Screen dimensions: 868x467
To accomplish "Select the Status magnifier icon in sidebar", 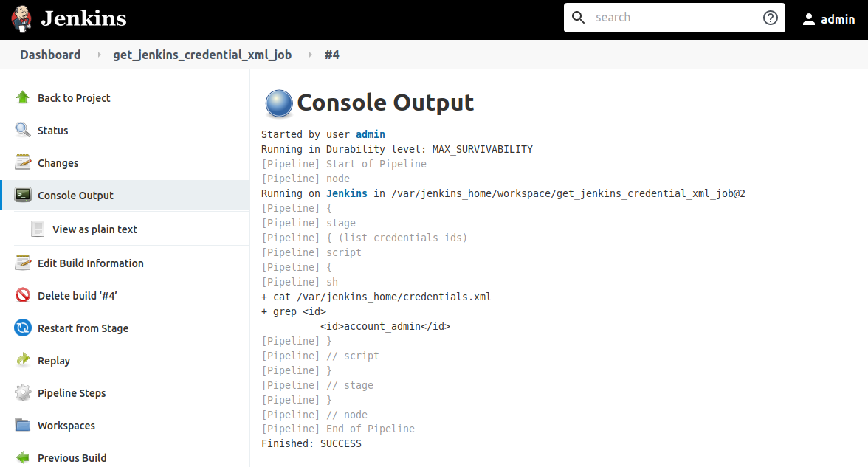I will [x=22, y=130].
